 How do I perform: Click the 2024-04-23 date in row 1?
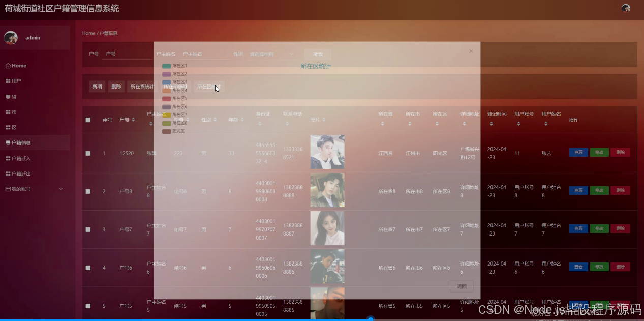point(497,153)
